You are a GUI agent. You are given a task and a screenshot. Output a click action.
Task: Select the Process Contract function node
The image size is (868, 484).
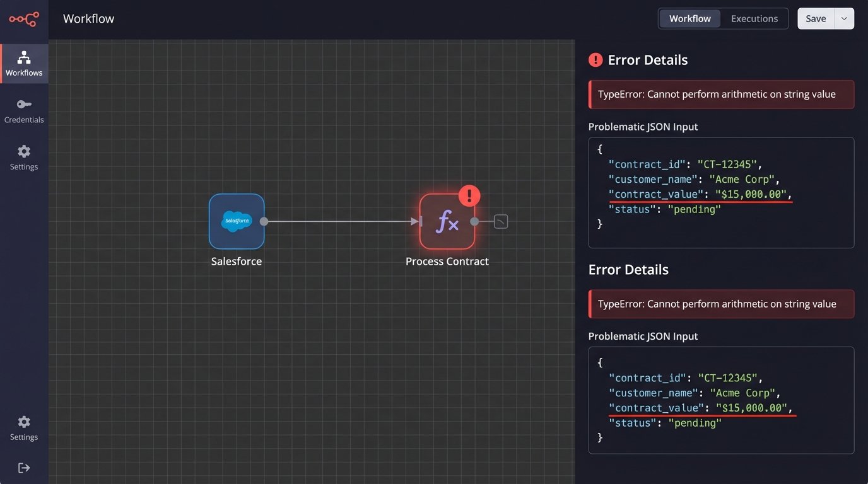tap(447, 221)
